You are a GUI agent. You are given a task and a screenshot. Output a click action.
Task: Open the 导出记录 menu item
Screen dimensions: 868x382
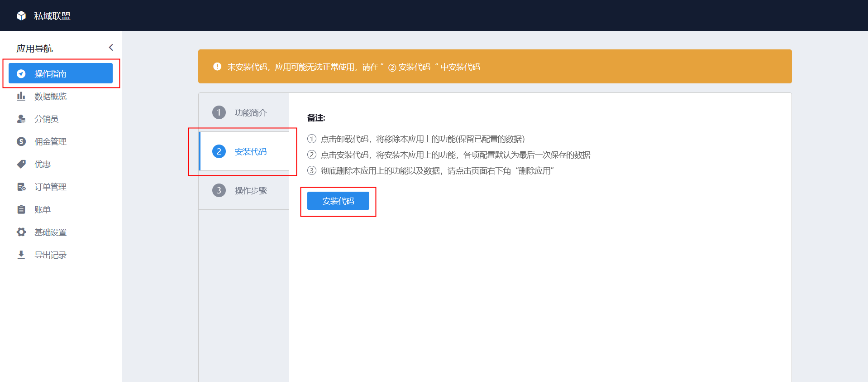(61, 255)
